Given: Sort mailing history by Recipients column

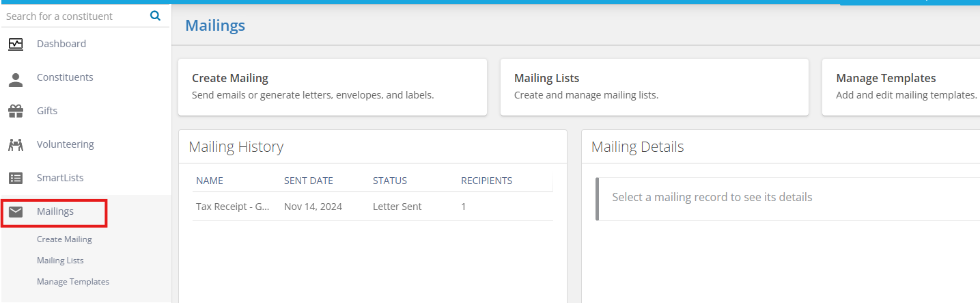Looking at the screenshot, I should pos(487,181).
